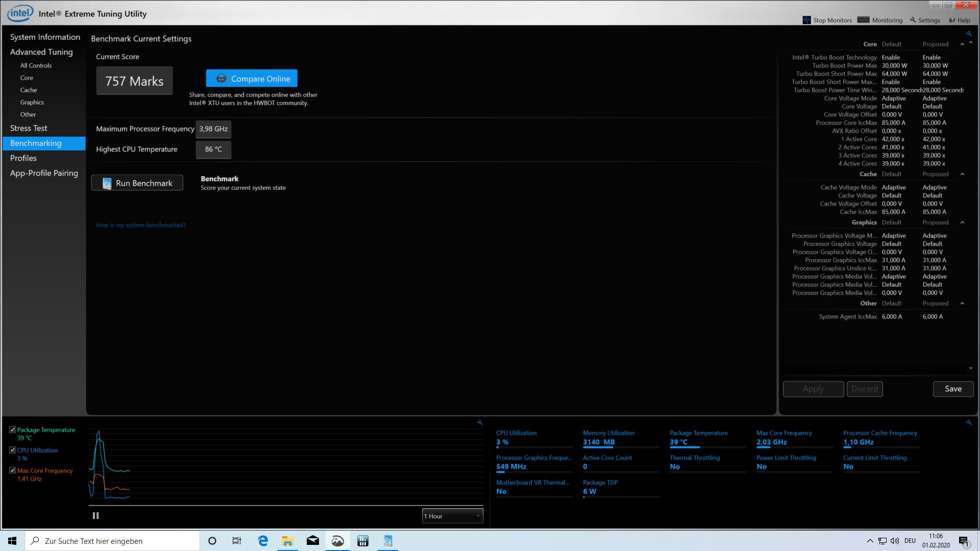Screen dimensions: 980x551
Task: Open the Monitoring view icon
Action: [x=863, y=20]
